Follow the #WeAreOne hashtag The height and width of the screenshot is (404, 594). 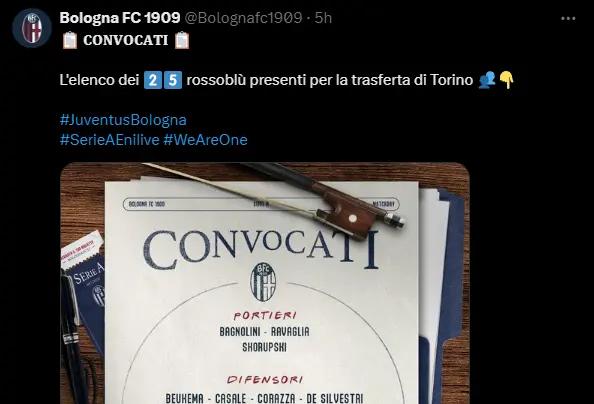pyautogui.click(x=205, y=140)
